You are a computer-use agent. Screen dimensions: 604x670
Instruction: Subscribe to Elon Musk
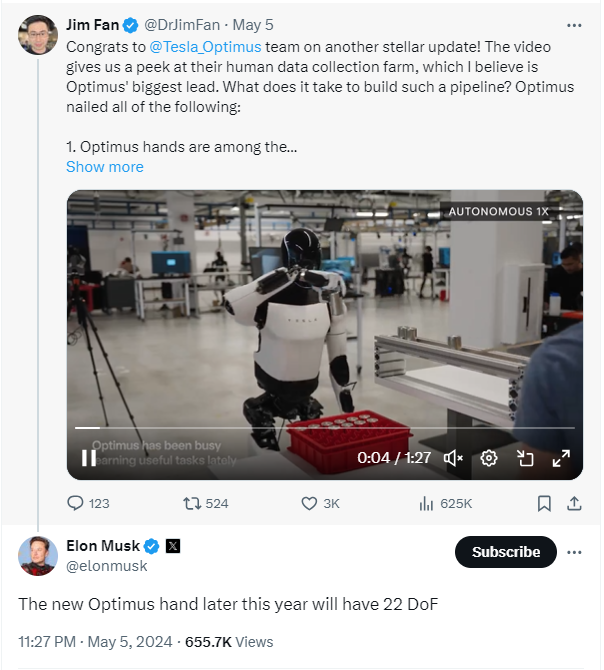point(506,552)
